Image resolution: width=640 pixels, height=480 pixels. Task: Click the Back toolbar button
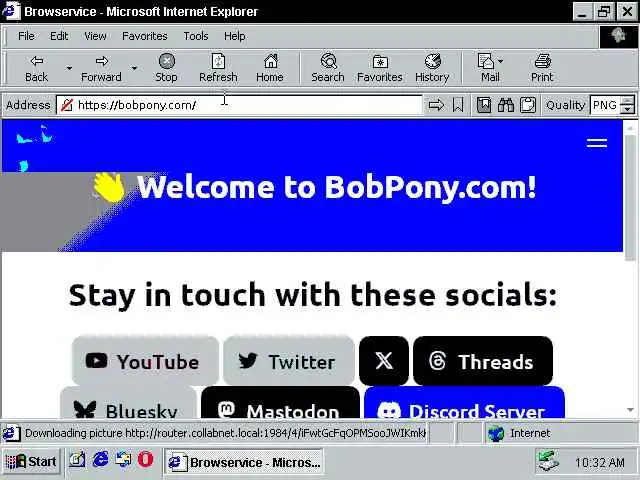pyautogui.click(x=36, y=68)
